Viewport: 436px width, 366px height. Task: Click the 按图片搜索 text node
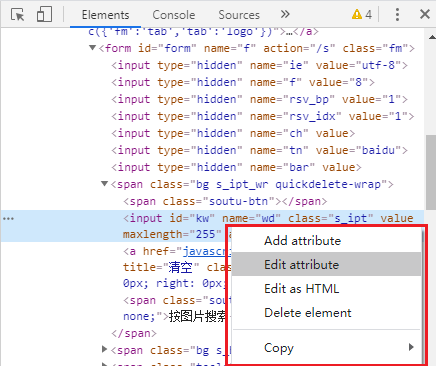197,316
